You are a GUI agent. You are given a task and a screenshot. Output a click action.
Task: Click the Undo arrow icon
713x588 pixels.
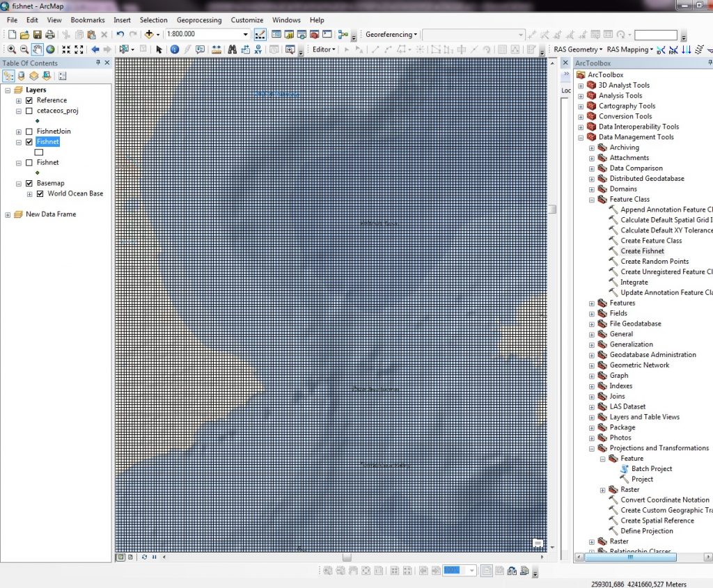120,34
